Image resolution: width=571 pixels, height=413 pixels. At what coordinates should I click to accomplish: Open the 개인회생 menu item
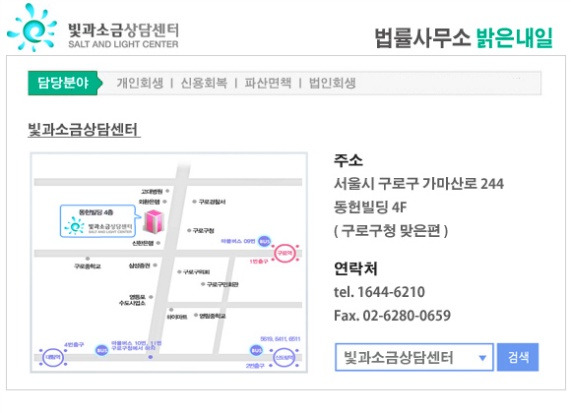point(140,83)
